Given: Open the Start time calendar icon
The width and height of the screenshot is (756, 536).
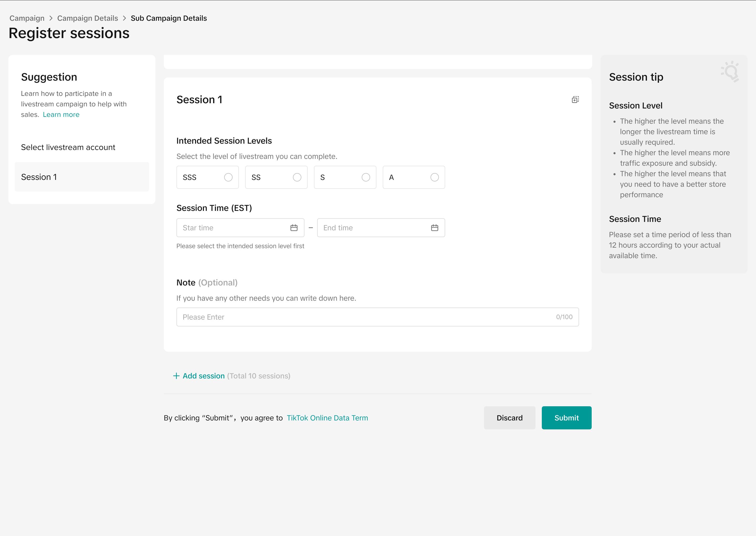Looking at the screenshot, I should (294, 228).
